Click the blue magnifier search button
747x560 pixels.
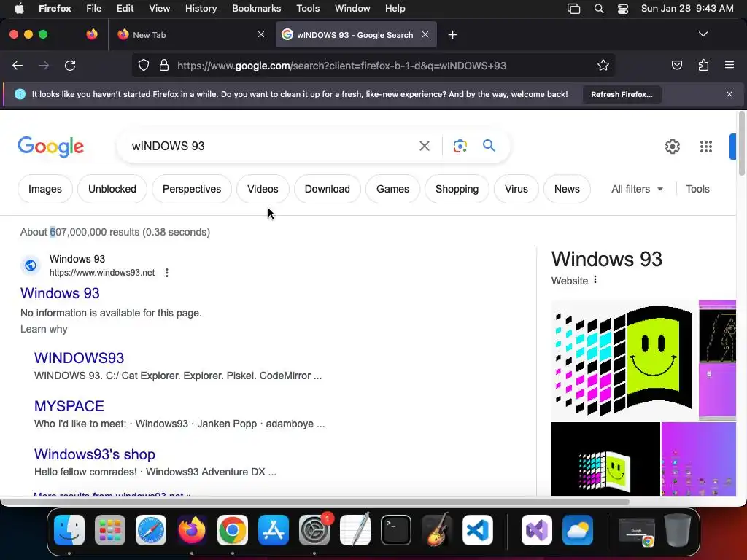[489, 146]
